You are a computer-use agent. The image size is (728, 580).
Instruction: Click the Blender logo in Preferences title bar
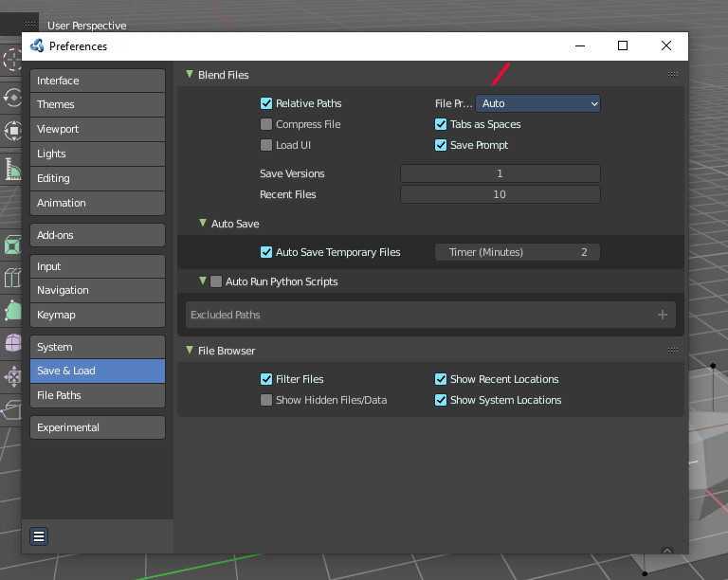37,45
